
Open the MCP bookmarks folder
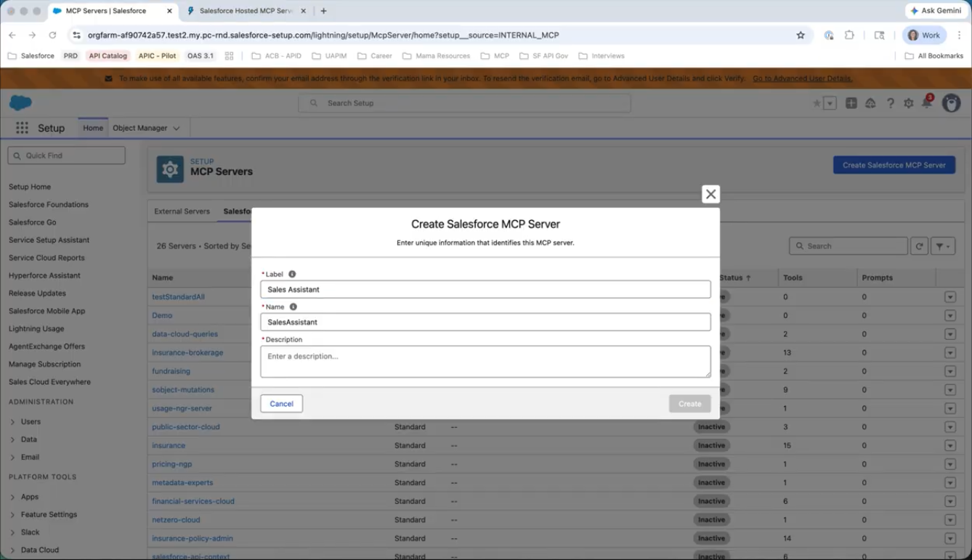click(495, 56)
